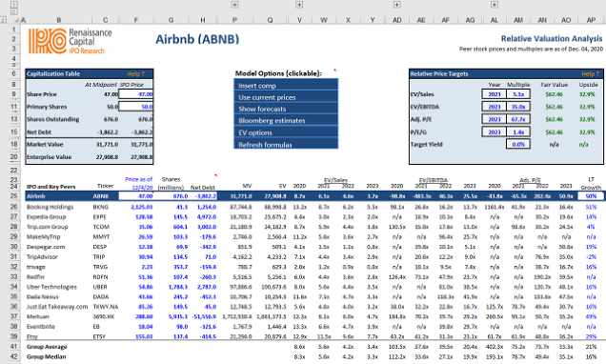Click the Group Average row label
Screen dimensions: 606x364
tap(47, 347)
